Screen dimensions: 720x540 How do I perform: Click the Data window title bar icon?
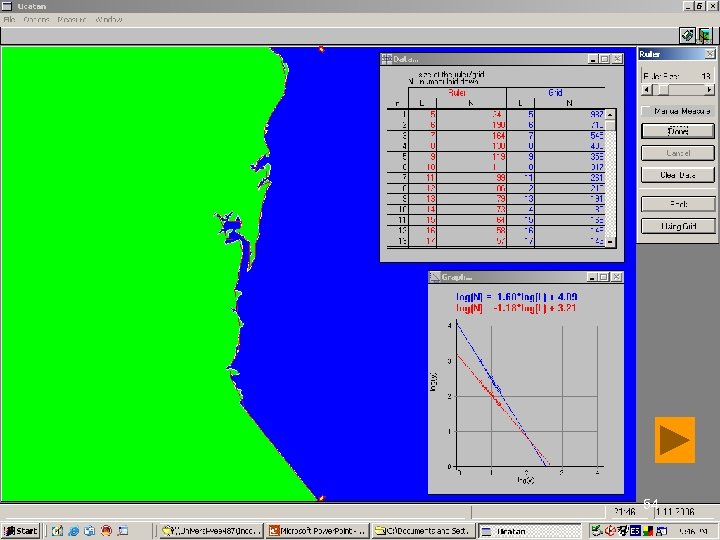[x=387, y=59]
